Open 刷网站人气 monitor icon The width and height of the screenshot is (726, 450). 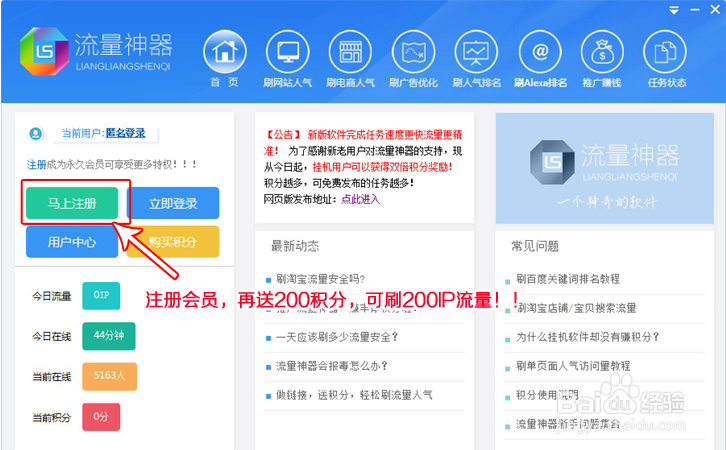click(x=288, y=52)
